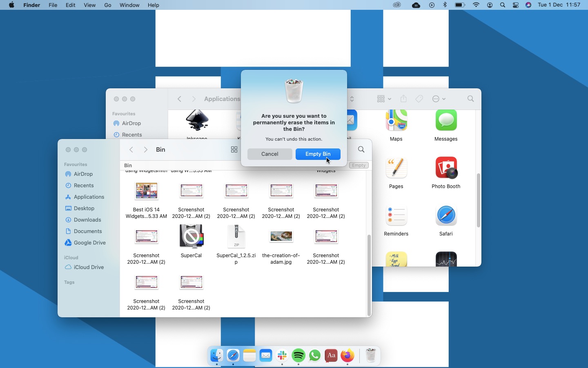The width and height of the screenshot is (588, 368).
Task: Open Firefox from the Dock
Action: [x=347, y=356]
